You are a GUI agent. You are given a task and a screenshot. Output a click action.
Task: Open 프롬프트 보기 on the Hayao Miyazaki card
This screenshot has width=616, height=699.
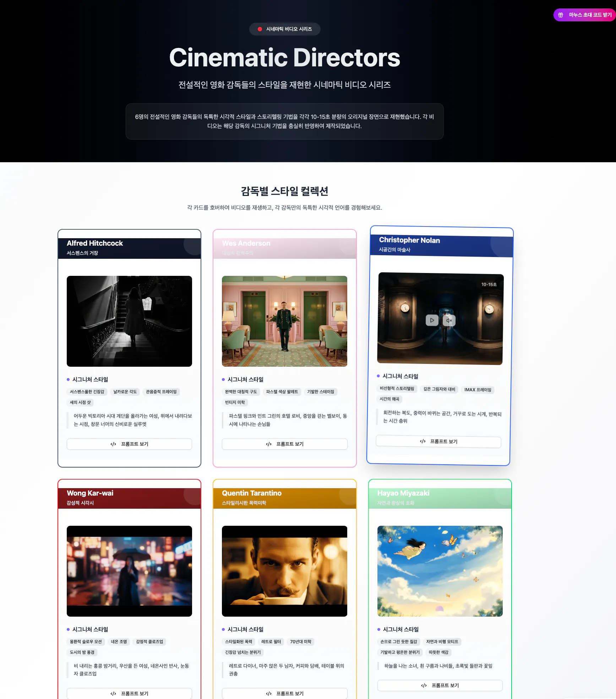click(440, 686)
